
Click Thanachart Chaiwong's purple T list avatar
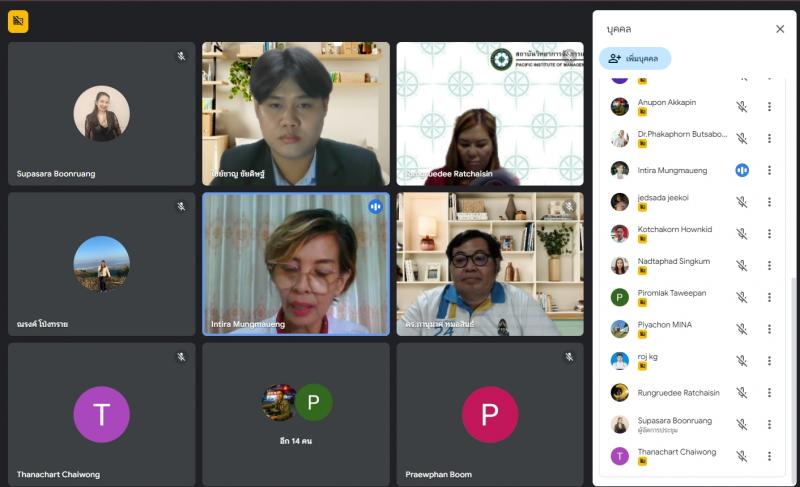click(619, 456)
